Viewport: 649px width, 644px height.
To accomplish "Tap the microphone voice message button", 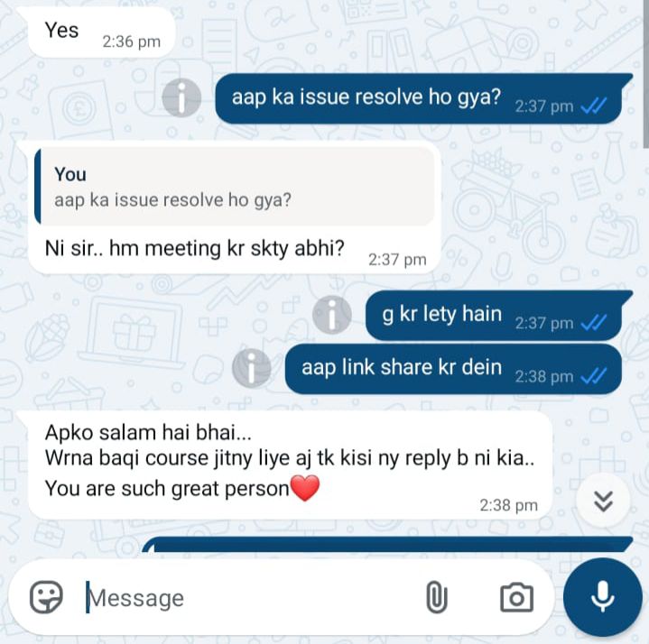I will [602, 597].
